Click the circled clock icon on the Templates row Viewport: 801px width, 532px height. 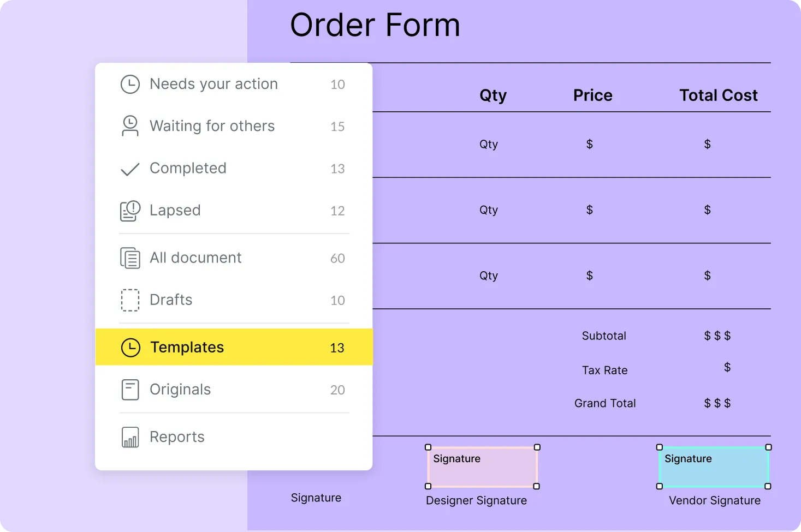tap(131, 347)
